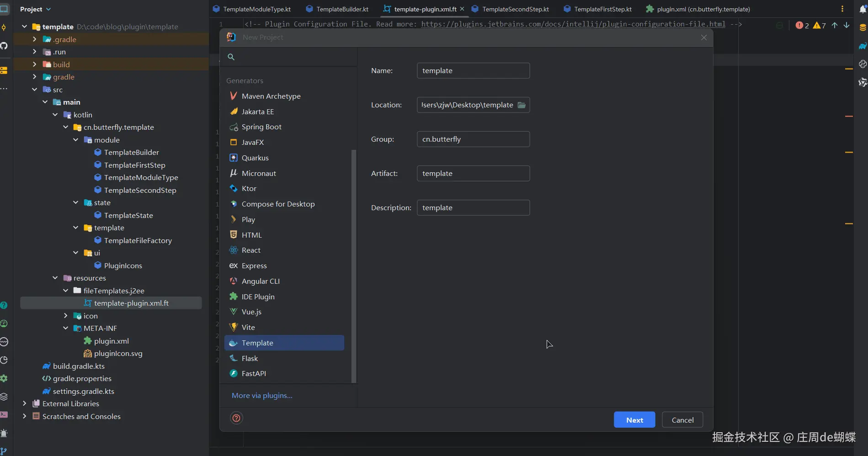Close the New Project dialog
This screenshot has width=868, height=456.
(704, 37)
